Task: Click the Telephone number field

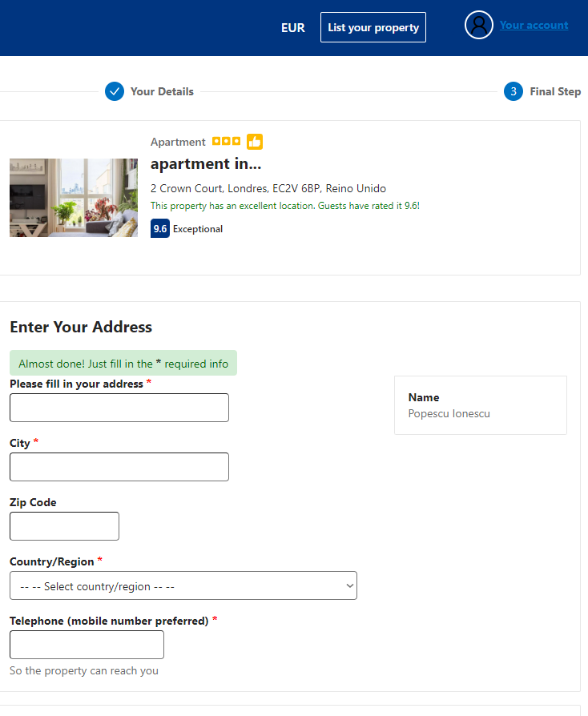Action: [x=87, y=645]
